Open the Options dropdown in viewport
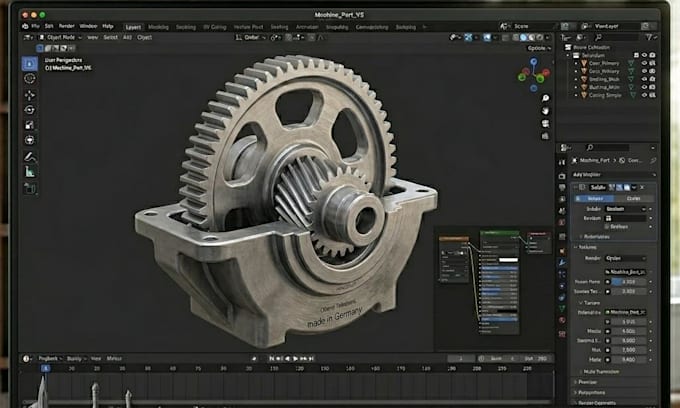The image size is (680, 408). click(x=539, y=48)
